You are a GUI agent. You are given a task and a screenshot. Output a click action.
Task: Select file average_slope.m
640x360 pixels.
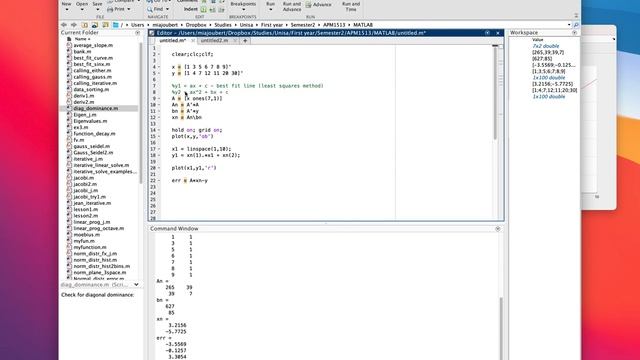[x=93, y=45]
